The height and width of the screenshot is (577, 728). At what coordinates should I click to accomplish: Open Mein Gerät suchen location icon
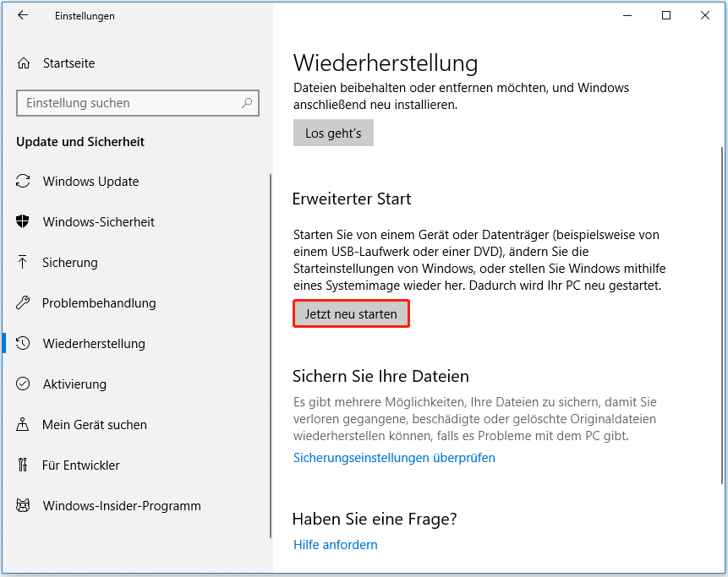(25, 425)
